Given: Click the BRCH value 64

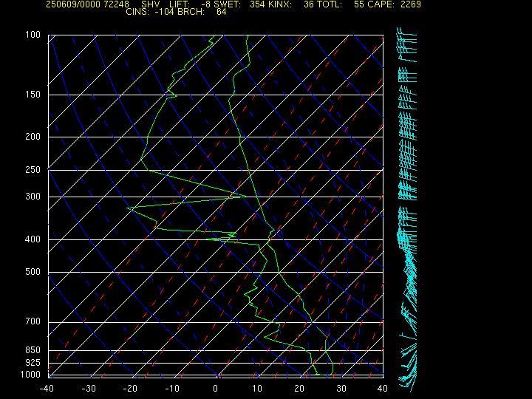Looking at the screenshot, I should point(222,12).
